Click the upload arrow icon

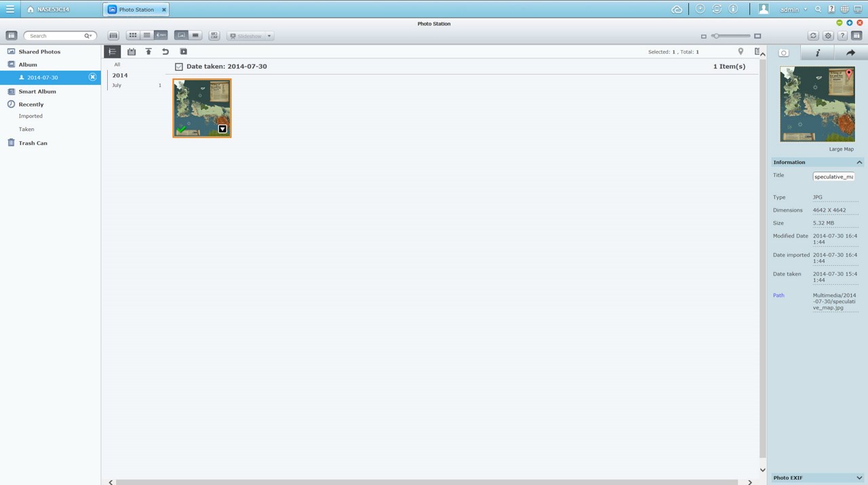tap(149, 52)
